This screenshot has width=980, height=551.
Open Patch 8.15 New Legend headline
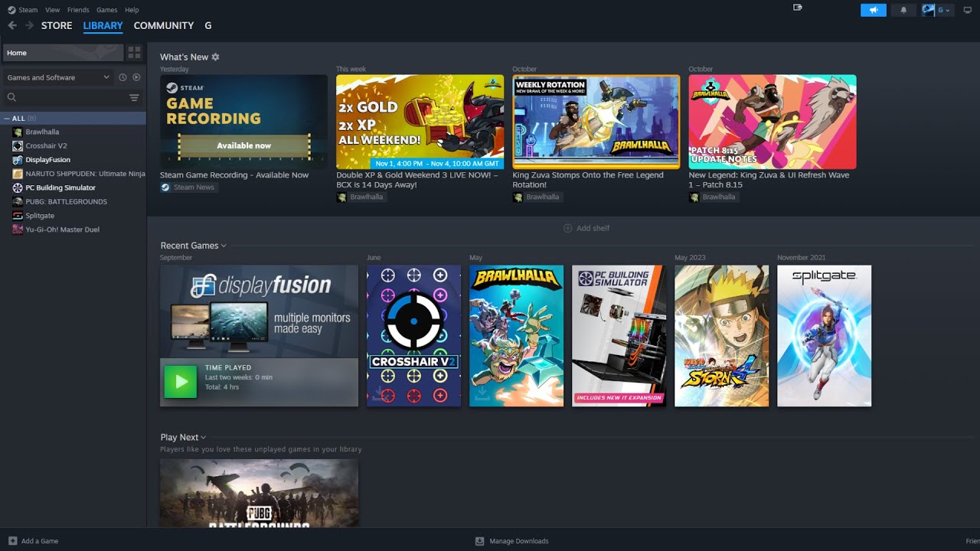(x=769, y=180)
